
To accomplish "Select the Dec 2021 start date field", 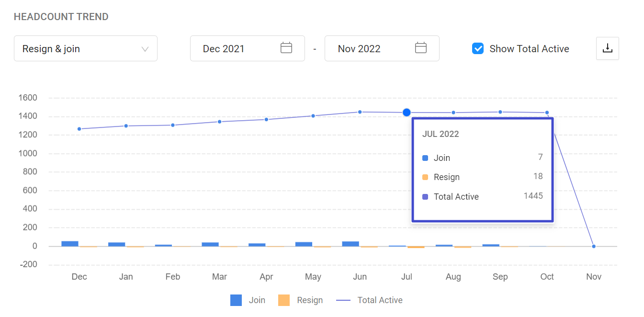I will (224, 48).
